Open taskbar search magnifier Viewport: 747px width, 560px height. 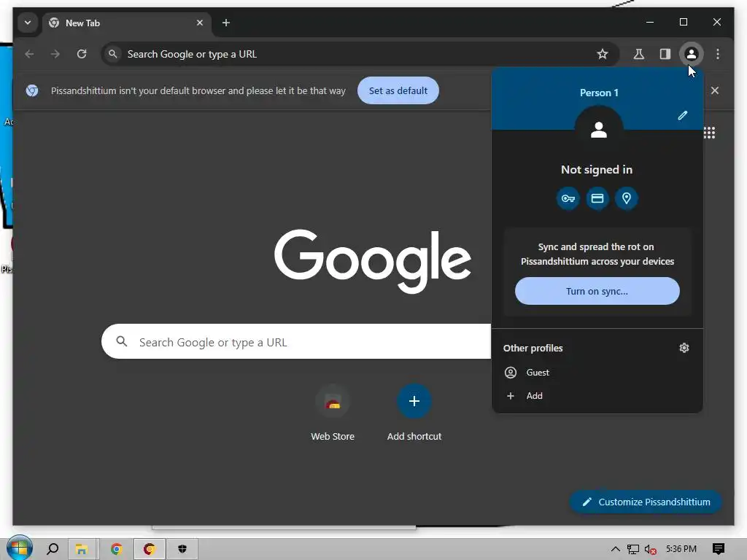click(x=53, y=549)
